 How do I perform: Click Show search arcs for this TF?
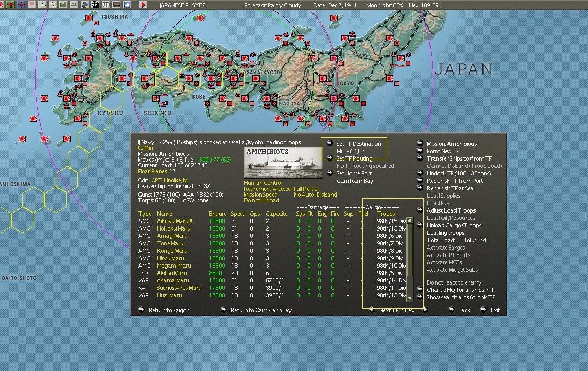461,297
